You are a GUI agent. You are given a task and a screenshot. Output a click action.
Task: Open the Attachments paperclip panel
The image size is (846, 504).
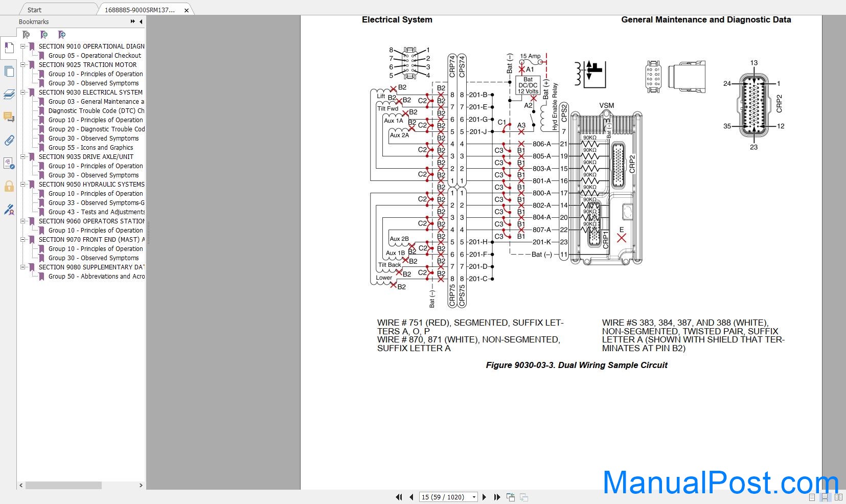pyautogui.click(x=9, y=141)
